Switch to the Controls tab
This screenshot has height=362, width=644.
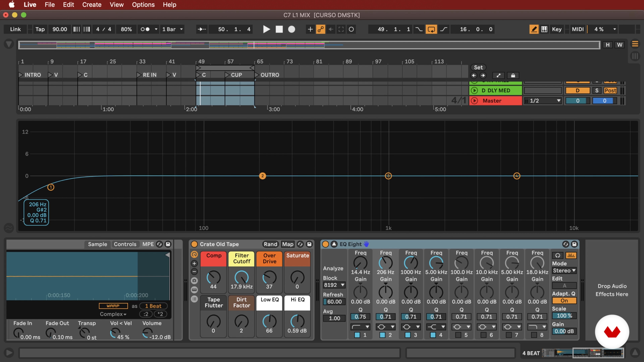pyautogui.click(x=125, y=244)
